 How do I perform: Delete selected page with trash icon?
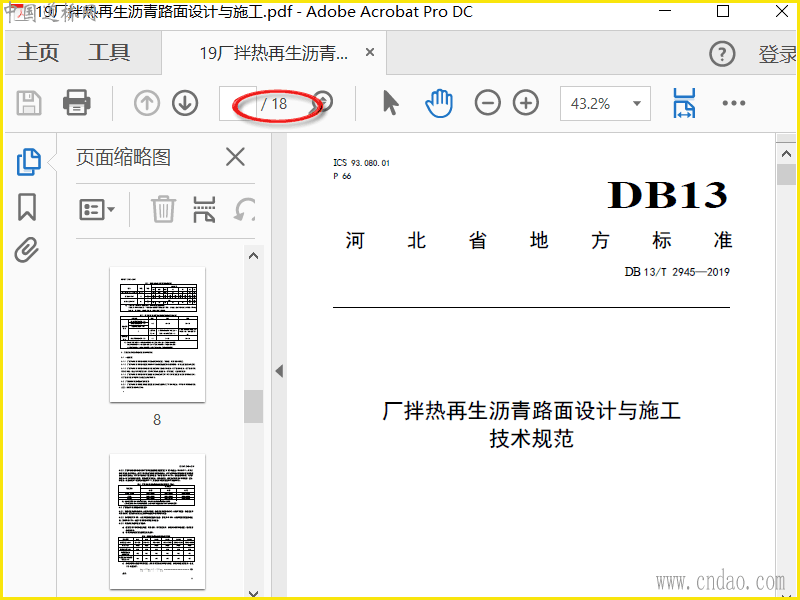coord(163,209)
